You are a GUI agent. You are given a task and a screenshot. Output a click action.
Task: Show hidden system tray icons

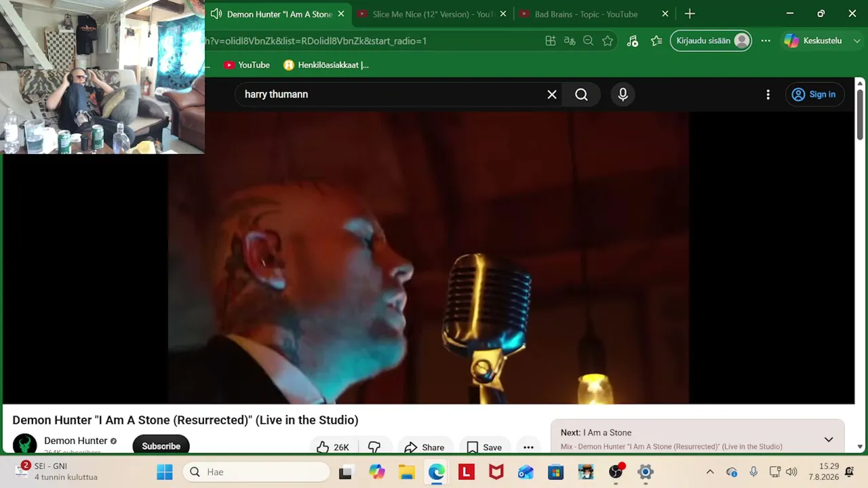(x=710, y=472)
